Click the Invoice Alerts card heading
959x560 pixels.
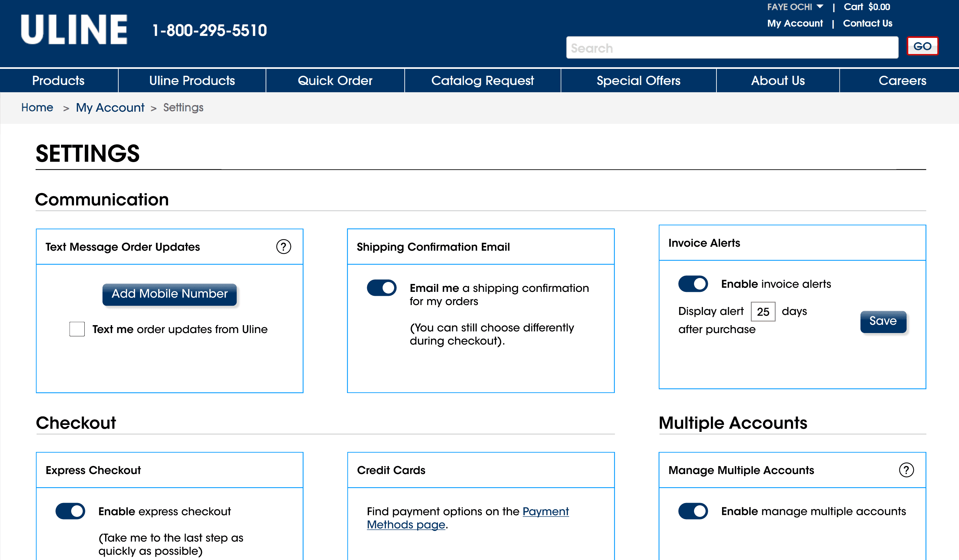point(704,243)
